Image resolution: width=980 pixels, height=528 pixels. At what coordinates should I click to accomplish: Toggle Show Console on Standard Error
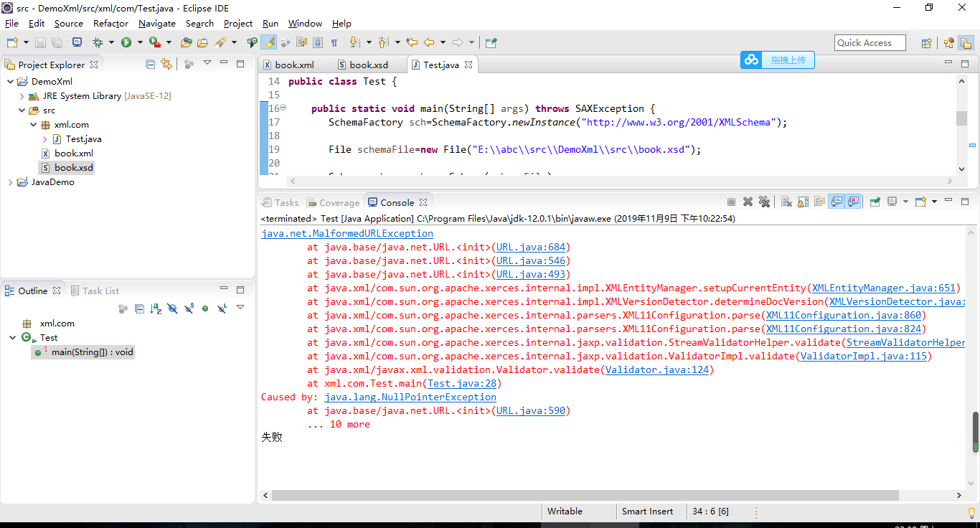[x=853, y=202]
